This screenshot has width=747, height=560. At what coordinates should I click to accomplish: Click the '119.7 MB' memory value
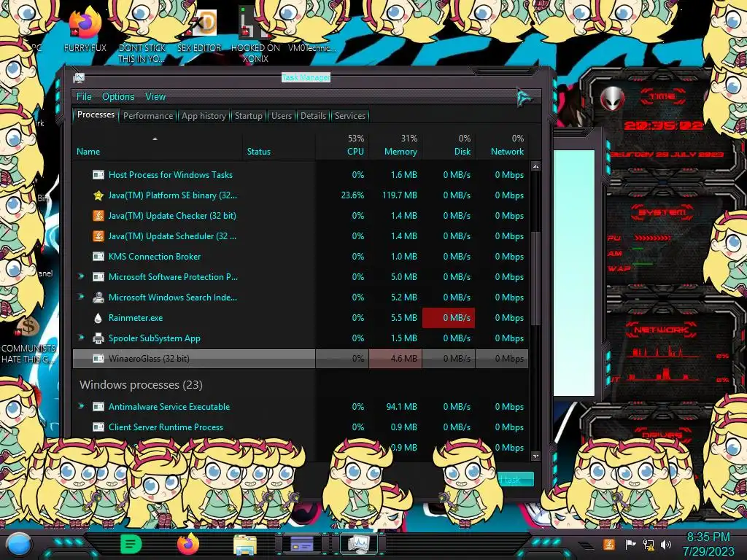click(399, 195)
